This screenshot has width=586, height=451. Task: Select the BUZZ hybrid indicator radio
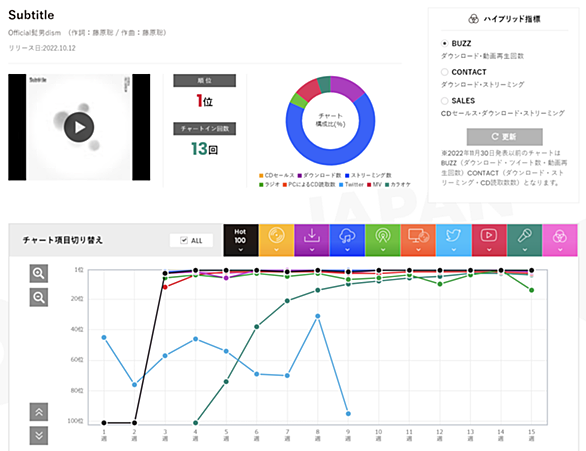(x=444, y=43)
